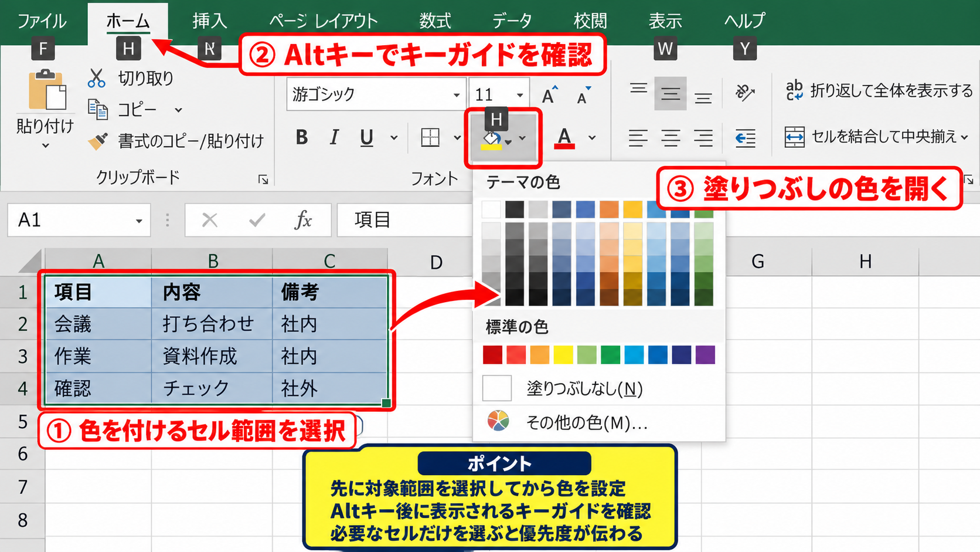
Task: Select column header G
Action: coord(757,261)
